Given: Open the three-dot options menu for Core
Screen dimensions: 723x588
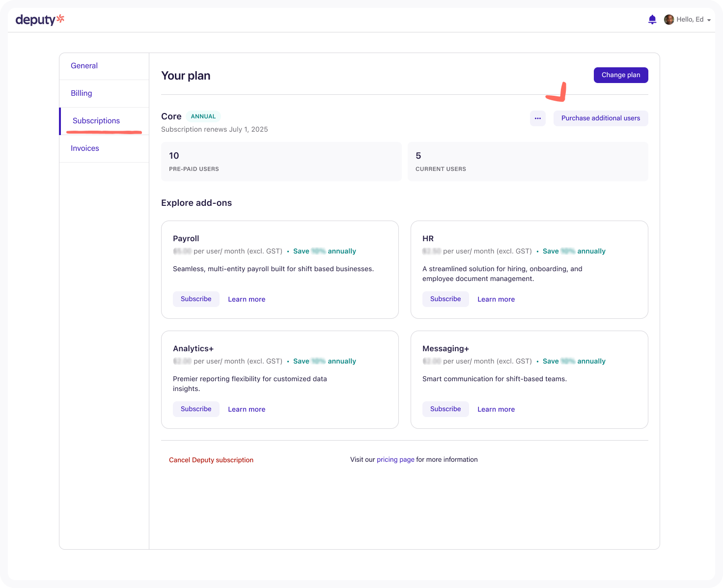Looking at the screenshot, I should 537,118.
